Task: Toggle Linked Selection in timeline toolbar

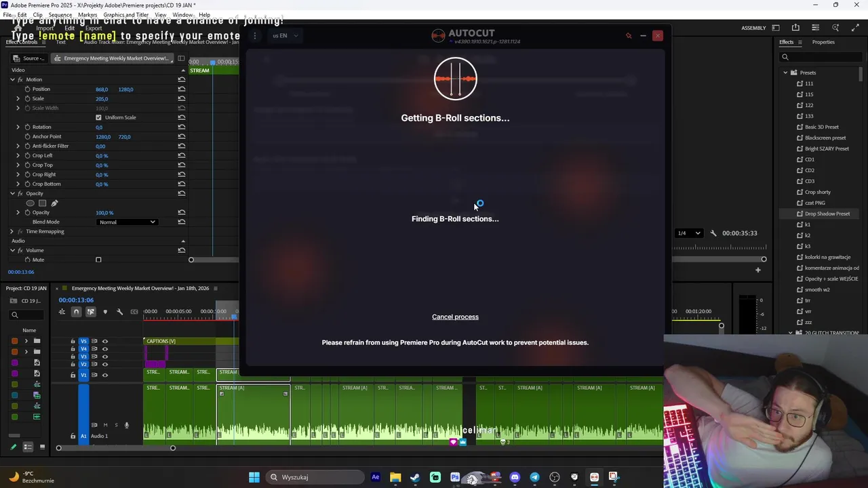Action: pyautogui.click(x=90, y=312)
